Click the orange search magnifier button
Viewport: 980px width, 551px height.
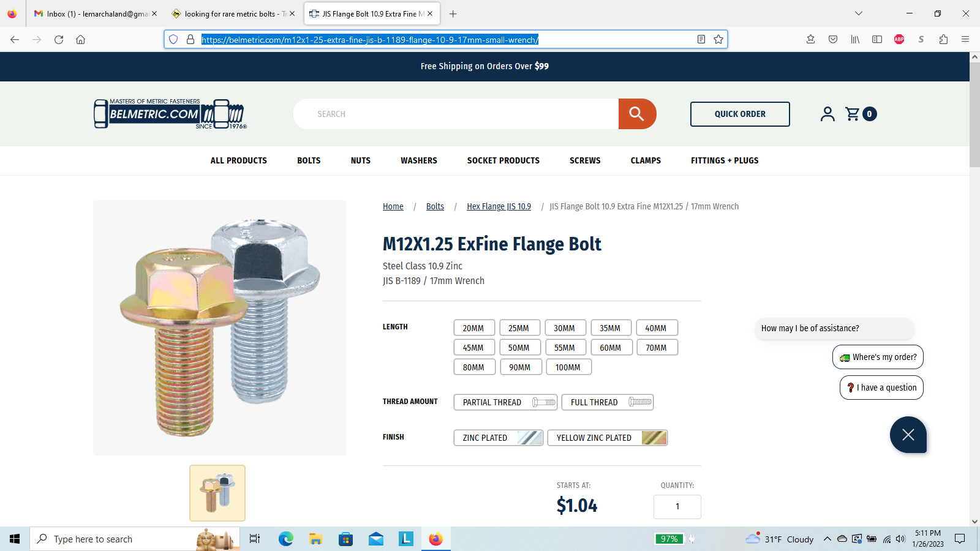click(x=636, y=114)
